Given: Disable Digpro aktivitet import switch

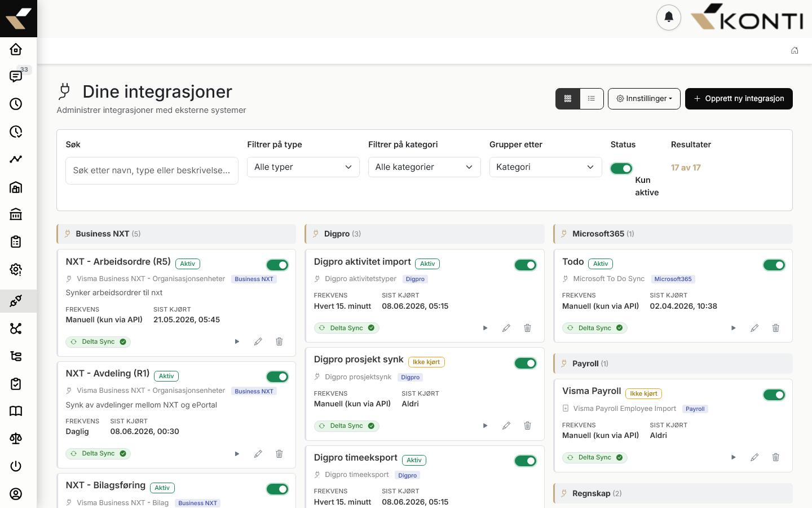Looking at the screenshot, I should 526,265.
